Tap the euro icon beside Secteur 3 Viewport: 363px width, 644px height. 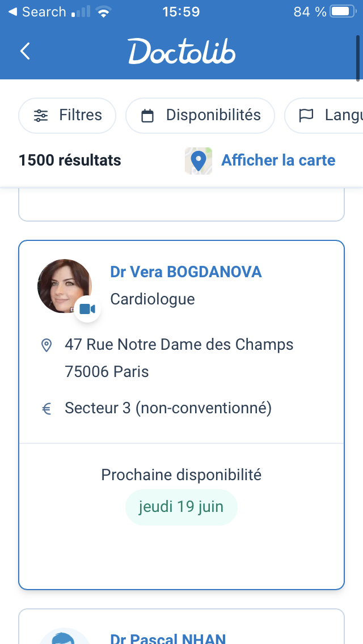click(x=47, y=408)
